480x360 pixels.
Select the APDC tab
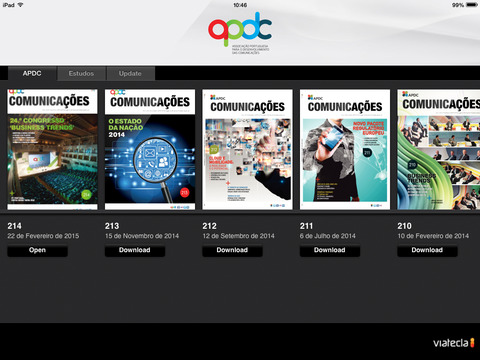pos(32,73)
